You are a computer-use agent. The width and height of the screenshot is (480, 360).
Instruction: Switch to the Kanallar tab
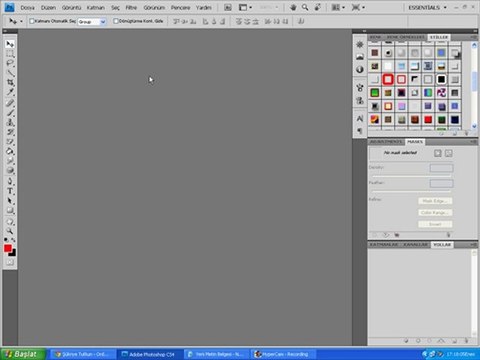tap(415, 245)
